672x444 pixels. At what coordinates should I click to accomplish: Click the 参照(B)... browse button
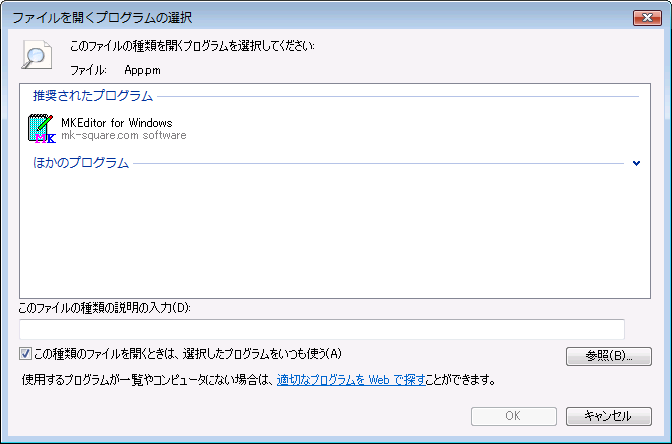coord(609,356)
